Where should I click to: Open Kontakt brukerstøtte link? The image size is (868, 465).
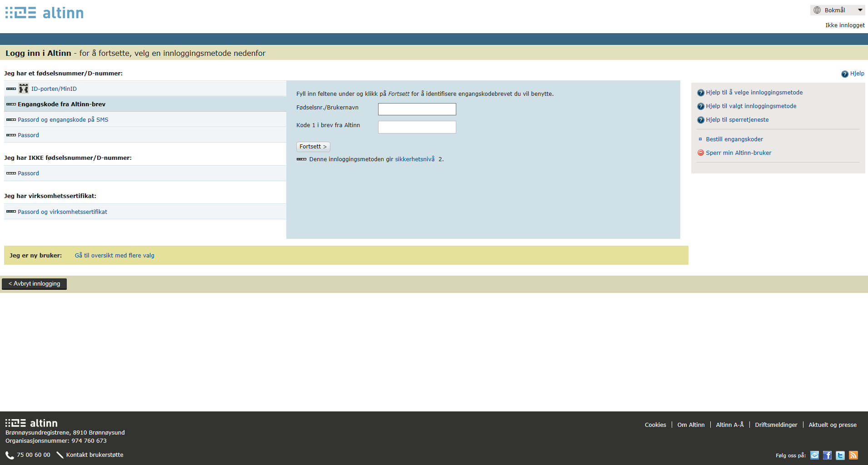click(95, 455)
